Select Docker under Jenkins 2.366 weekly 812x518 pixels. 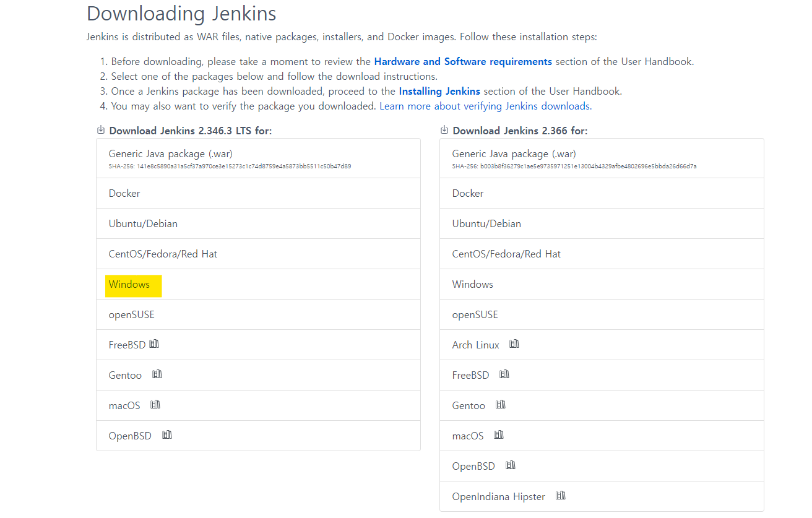coord(602,193)
